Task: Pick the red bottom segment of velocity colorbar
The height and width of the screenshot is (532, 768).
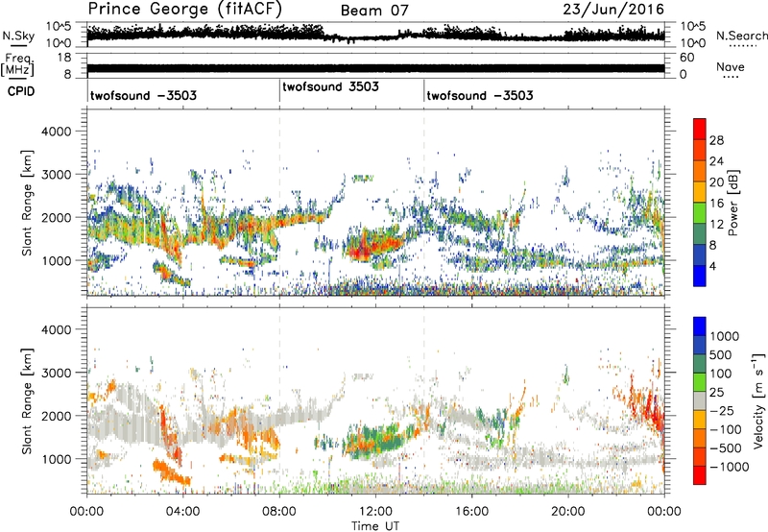Action: click(700, 475)
